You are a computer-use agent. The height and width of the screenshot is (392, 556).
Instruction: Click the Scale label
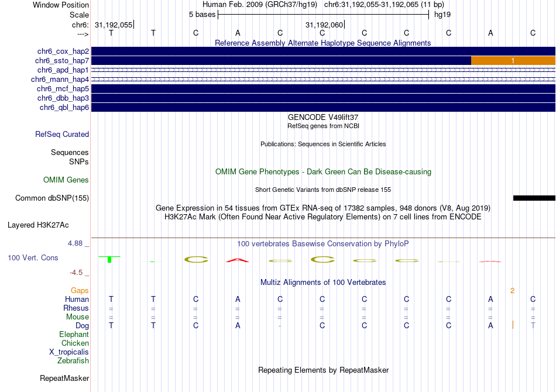coord(79,15)
